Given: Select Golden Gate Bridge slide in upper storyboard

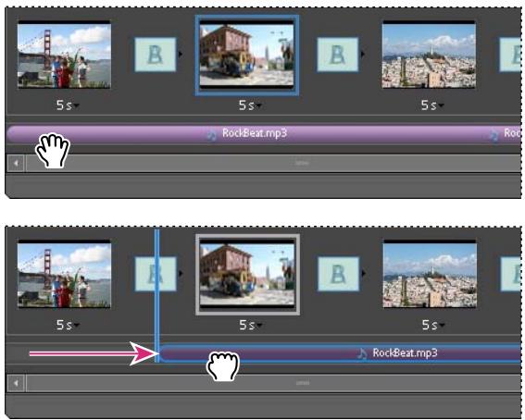Looking at the screenshot, I should coord(64,55).
